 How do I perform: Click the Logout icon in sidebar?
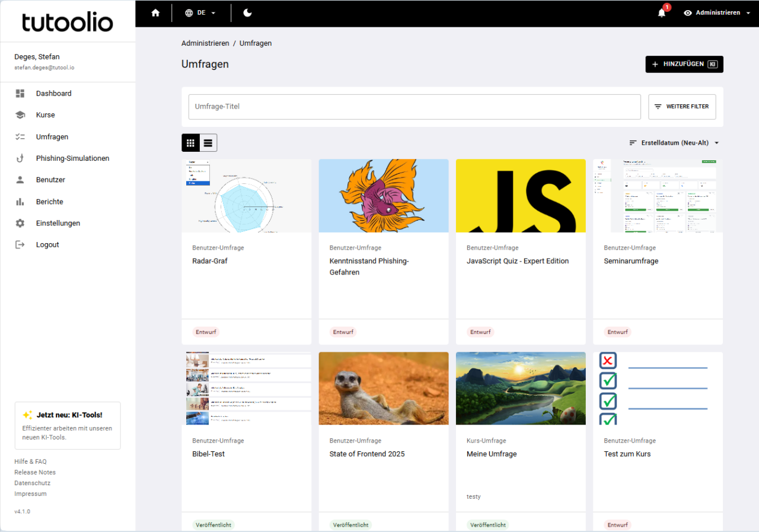click(x=20, y=244)
